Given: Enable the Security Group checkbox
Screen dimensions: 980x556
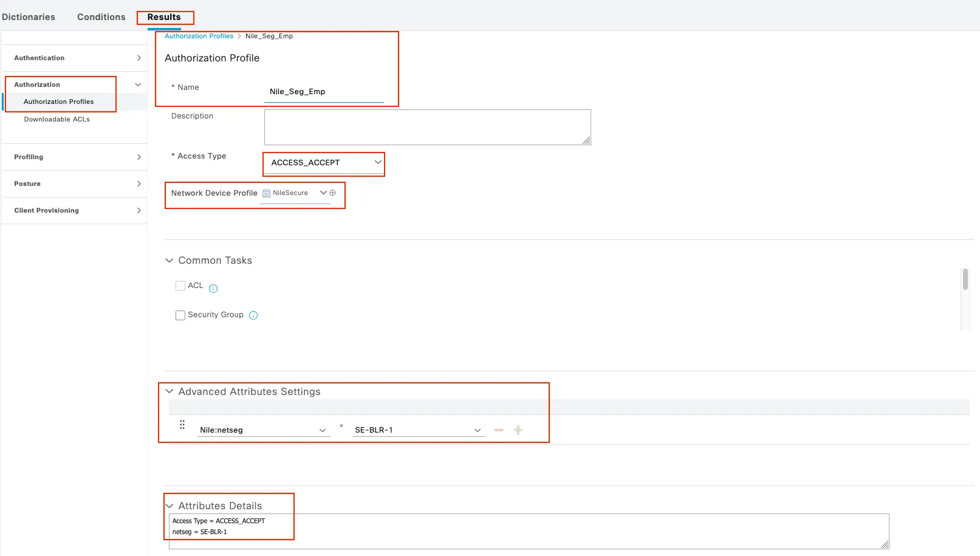Looking at the screenshot, I should coord(180,315).
